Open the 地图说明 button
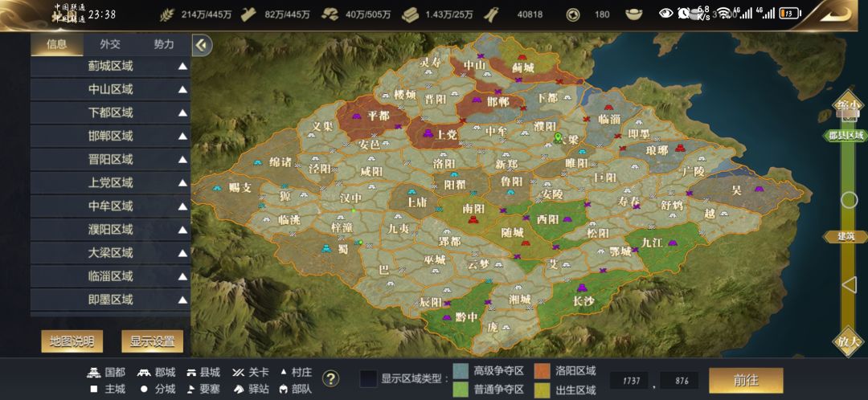The width and height of the screenshot is (868, 400). [72, 341]
